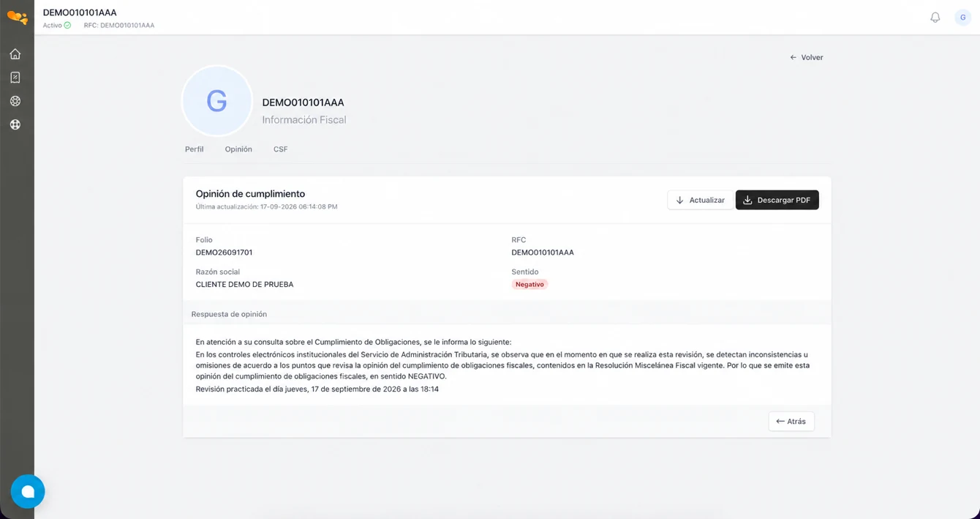The width and height of the screenshot is (980, 519).
Task: Click the green Activo check icon
Action: coord(67,25)
